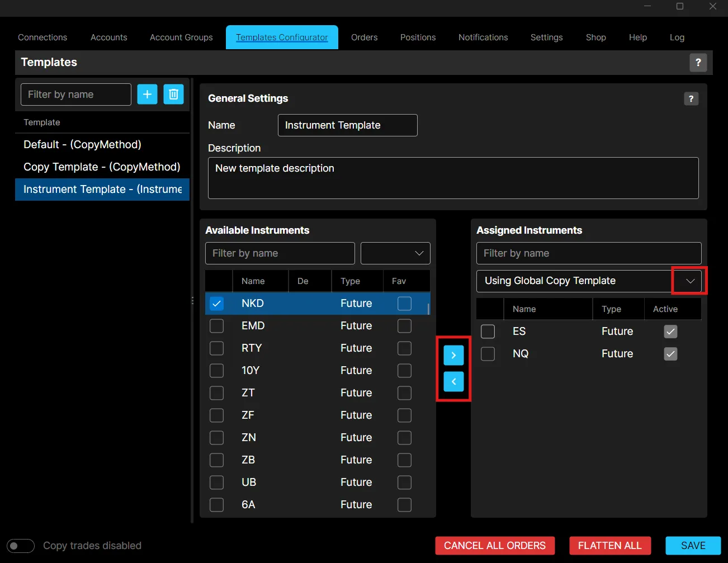
Task: Enable the Copy trades toggle
Action: pyautogui.click(x=21, y=546)
